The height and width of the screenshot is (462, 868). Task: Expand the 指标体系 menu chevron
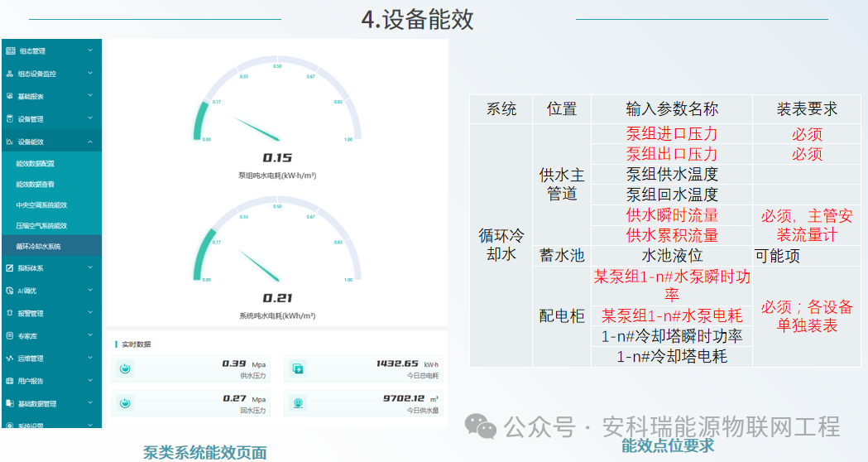click(x=90, y=267)
